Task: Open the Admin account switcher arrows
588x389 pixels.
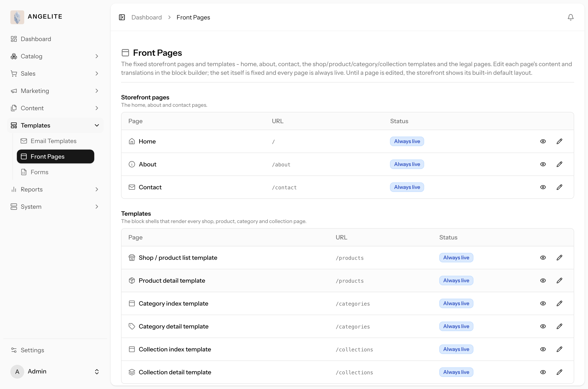Action: 97,371
